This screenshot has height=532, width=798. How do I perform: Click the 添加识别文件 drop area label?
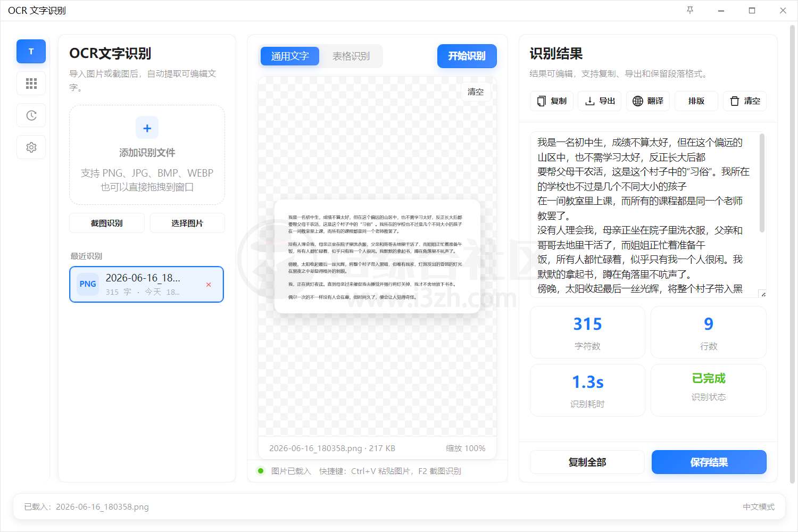(x=147, y=153)
